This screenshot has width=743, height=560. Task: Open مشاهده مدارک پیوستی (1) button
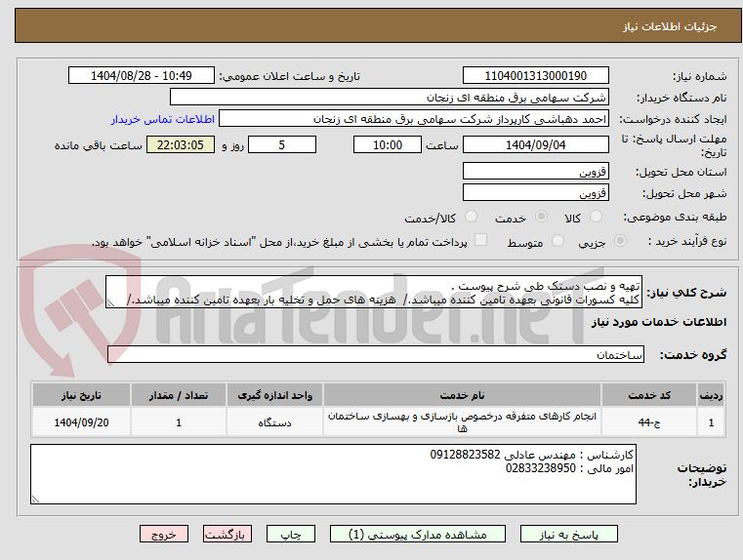click(418, 534)
